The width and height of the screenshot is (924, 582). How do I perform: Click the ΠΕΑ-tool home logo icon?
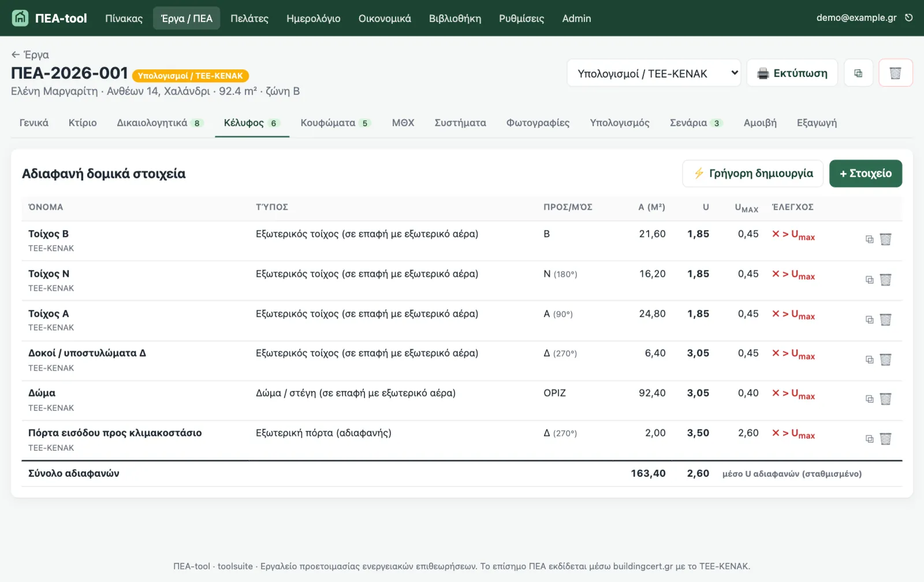(x=20, y=18)
